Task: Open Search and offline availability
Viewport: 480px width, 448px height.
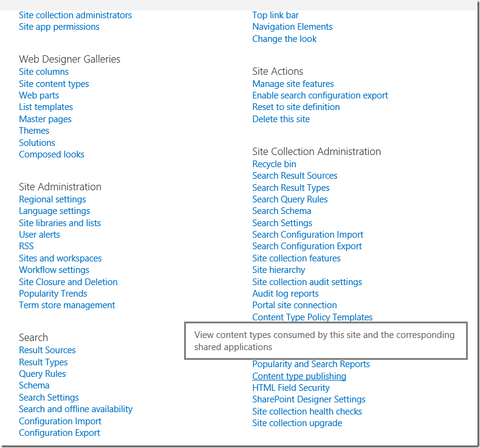Action: pos(75,409)
